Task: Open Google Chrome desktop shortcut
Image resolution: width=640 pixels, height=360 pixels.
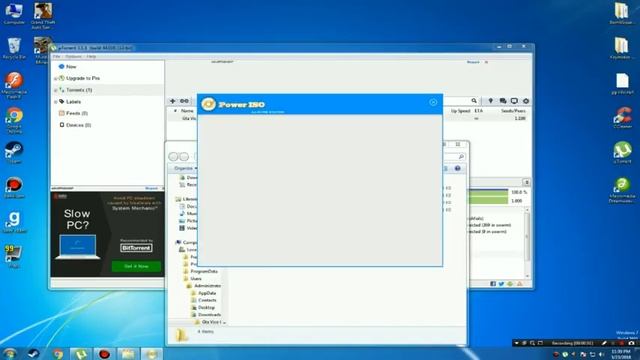Action: (14, 120)
